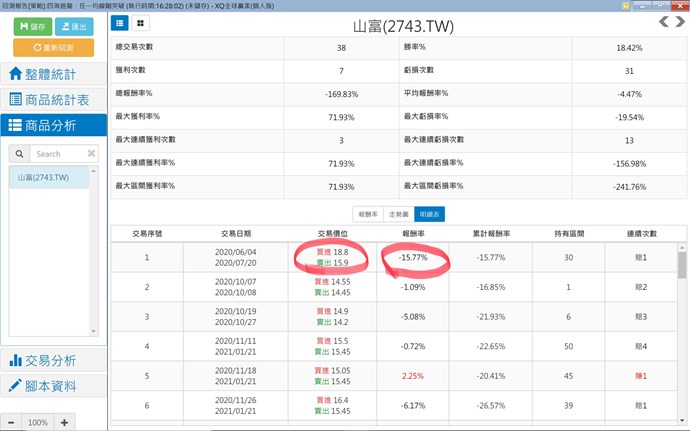Viewport: 690px width, 431px height.
Task: Click the 買進 16.4 price cell
Action: [332, 400]
